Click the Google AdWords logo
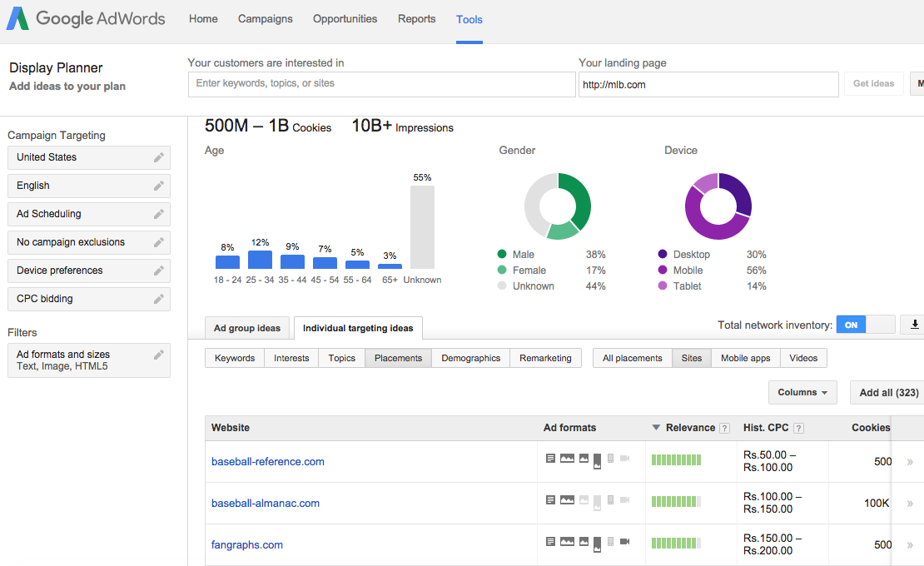This screenshot has height=566, width=924. click(86, 18)
